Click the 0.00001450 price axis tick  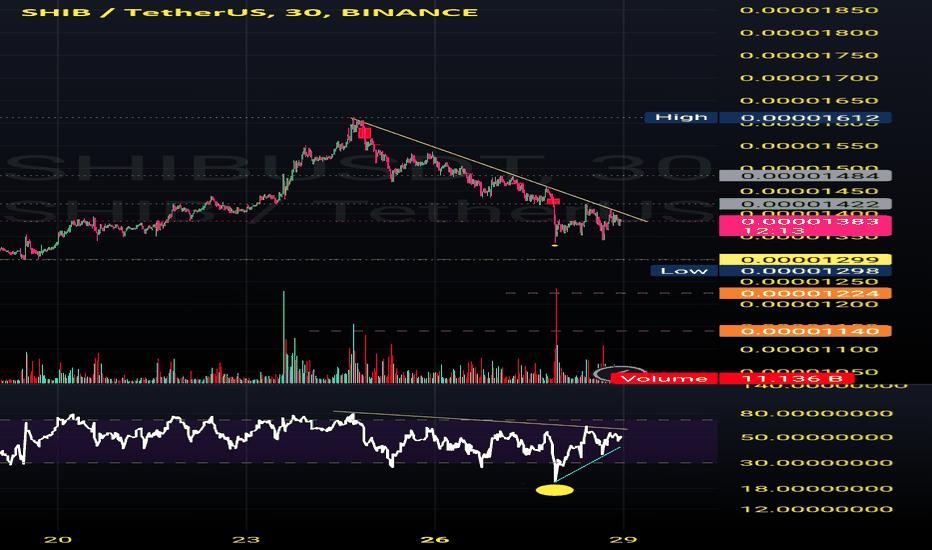(809, 191)
